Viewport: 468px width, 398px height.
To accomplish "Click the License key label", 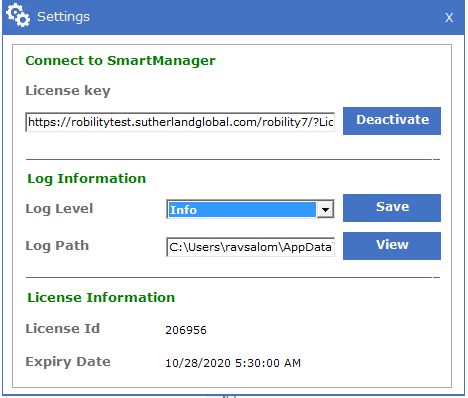I will [x=68, y=91].
